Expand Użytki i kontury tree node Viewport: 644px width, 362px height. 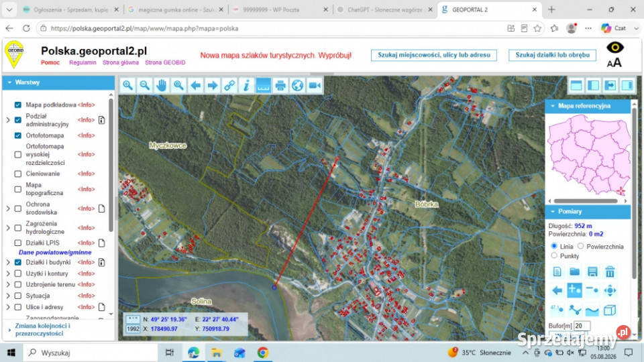click(x=8, y=274)
